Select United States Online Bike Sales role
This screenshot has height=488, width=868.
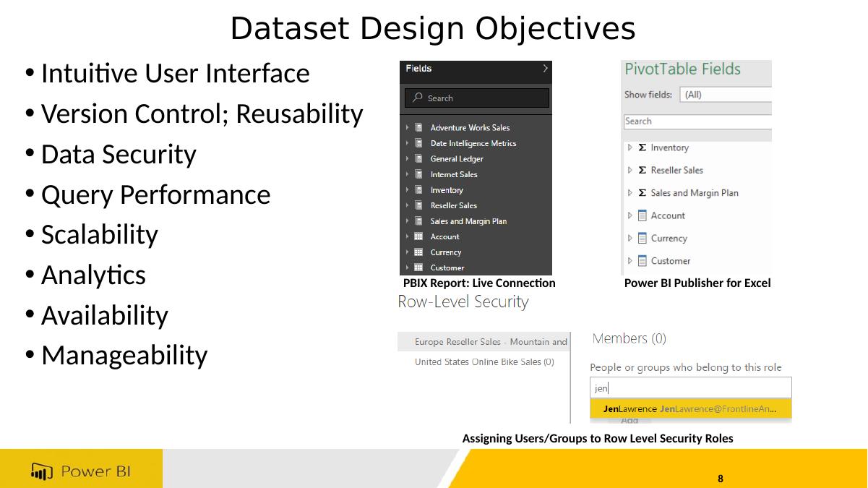point(484,361)
